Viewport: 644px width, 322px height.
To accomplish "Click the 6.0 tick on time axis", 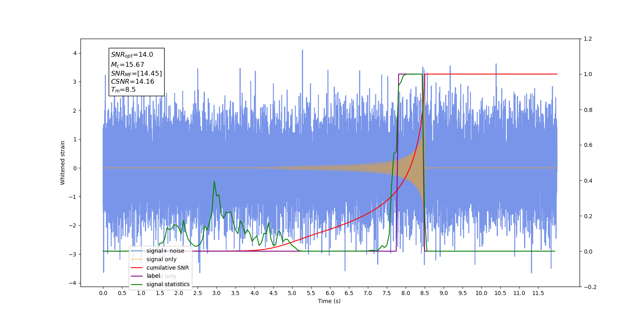I will pyautogui.click(x=330, y=293).
